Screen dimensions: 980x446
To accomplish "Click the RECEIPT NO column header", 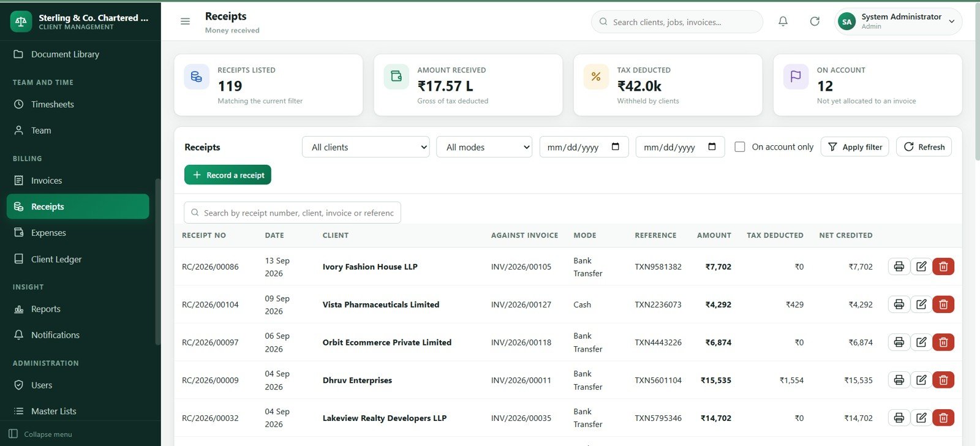I will point(204,235).
